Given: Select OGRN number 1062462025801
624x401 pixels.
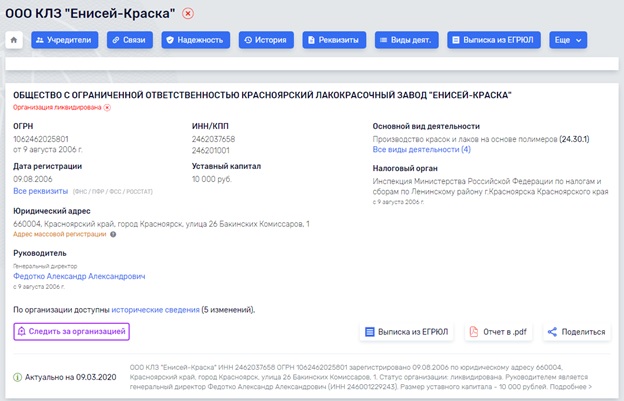Looking at the screenshot, I should click(41, 139).
